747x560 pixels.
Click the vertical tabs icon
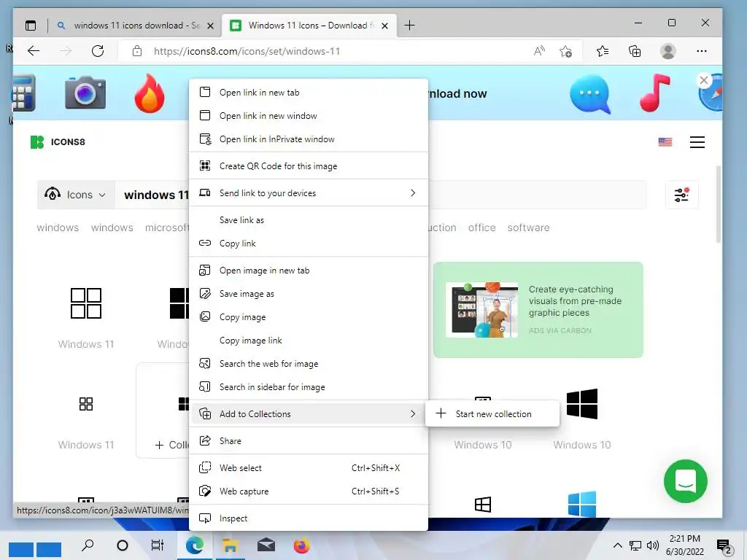(x=31, y=26)
